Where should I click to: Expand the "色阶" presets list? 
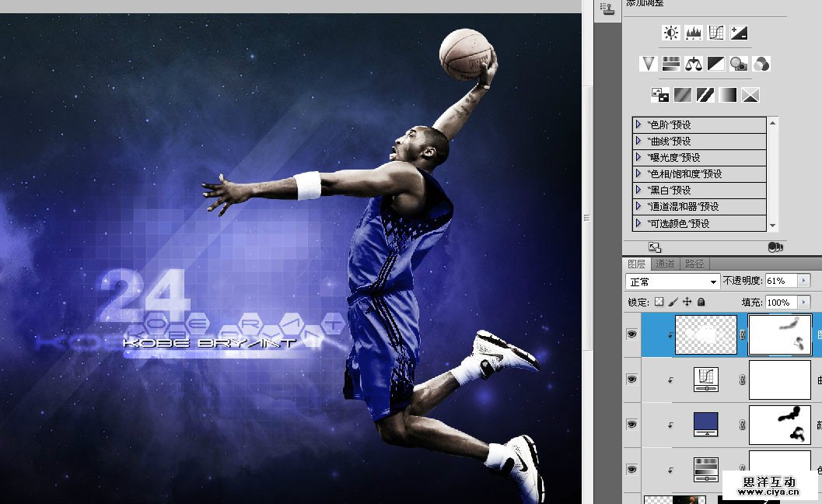click(x=639, y=124)
